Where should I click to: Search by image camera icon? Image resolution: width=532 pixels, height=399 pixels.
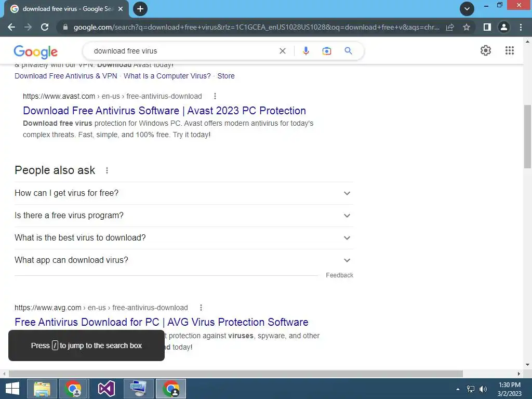pyautogui.click(x=327, y=51)
